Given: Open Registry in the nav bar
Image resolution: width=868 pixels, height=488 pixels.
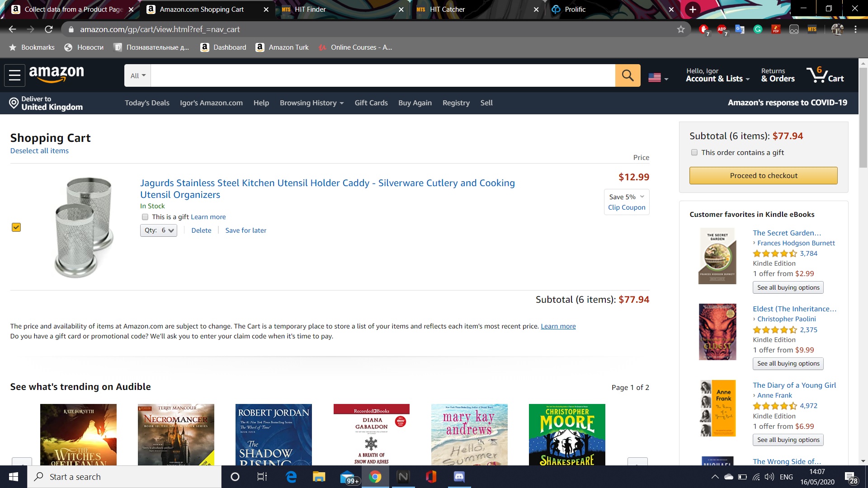Looking at the screenshot, I should 456,103.
